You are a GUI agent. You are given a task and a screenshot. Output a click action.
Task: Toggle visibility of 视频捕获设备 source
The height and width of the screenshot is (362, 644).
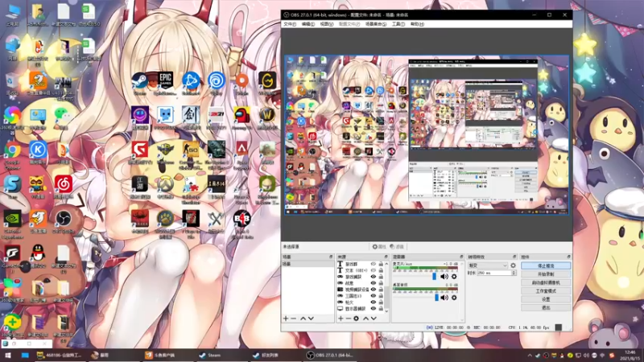pyautogui.click(x=374, y=290)
